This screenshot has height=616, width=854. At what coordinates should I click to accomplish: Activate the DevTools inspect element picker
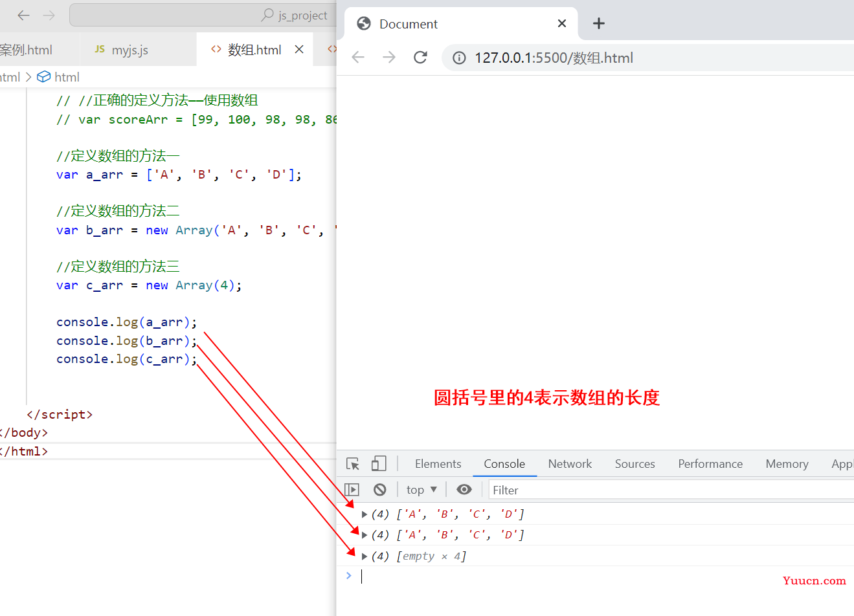point(353,464)
